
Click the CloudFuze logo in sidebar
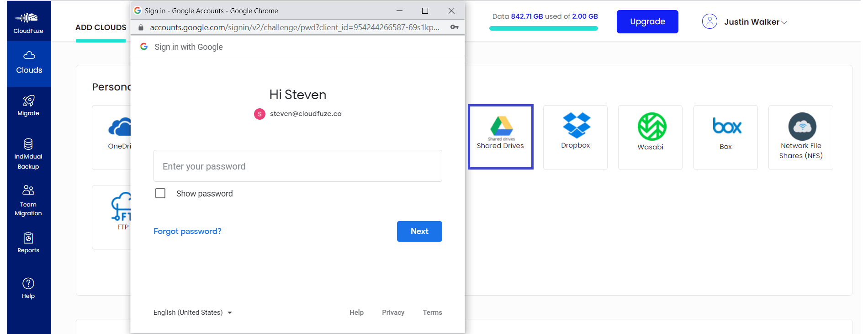[x=28, y=23]
